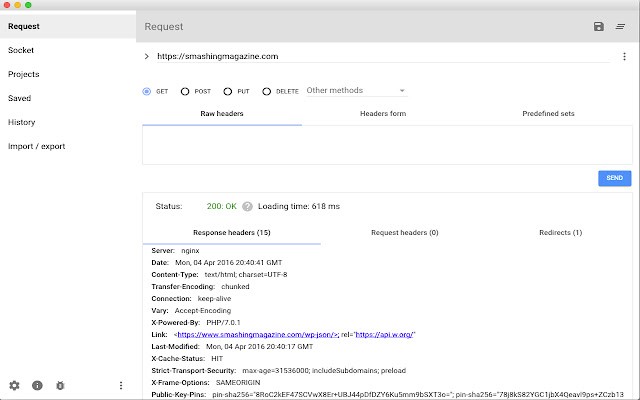Click the save request floppy disk icon

[x=598, y=26]
